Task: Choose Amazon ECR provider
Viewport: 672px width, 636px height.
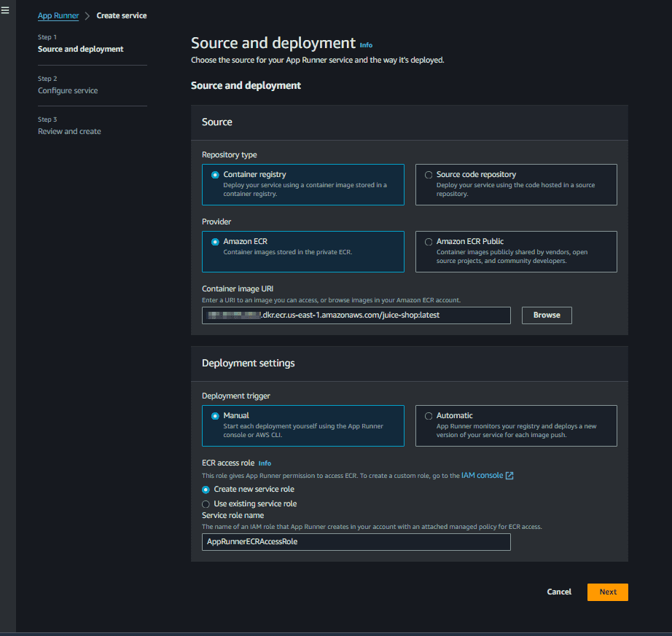Action: pos(215,242)
